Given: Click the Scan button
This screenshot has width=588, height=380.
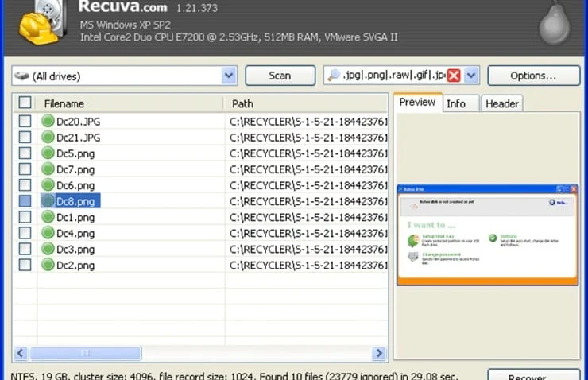Looking at the screenshot, I should (280, 76).
